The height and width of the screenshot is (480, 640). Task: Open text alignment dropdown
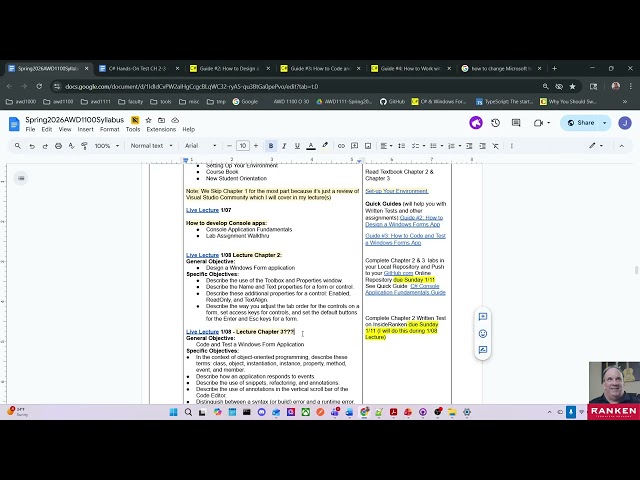[386, 146]
